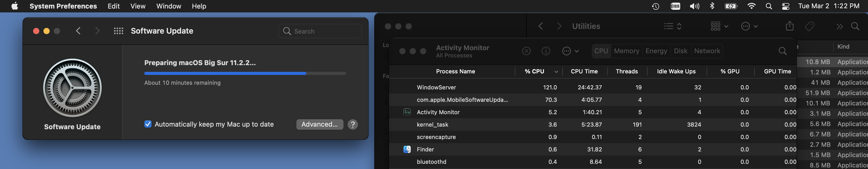Open Time Machine menu bar icon
This screenshot has height=169, width=868.
point(655,6)
